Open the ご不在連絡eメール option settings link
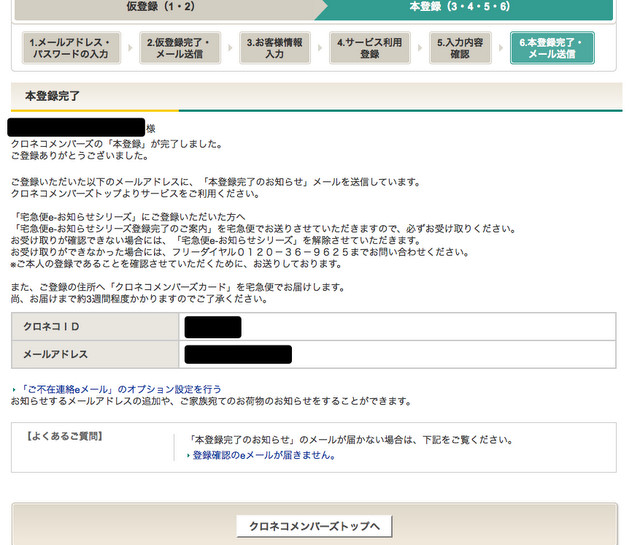 click(x=120, y=389)
